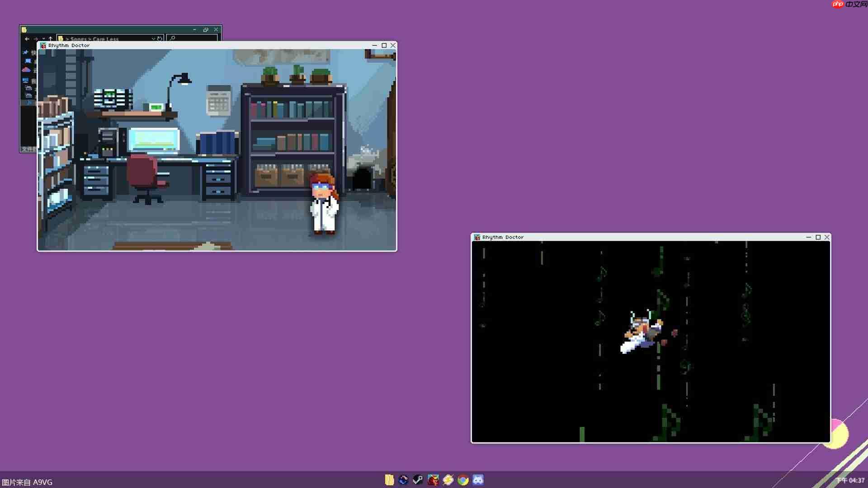Open File Explorer from the taskbar

389,480
